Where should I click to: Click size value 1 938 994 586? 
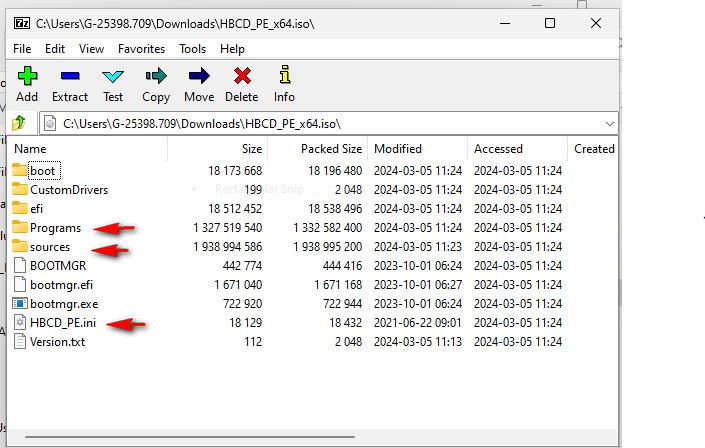click(x=228, y=246)
